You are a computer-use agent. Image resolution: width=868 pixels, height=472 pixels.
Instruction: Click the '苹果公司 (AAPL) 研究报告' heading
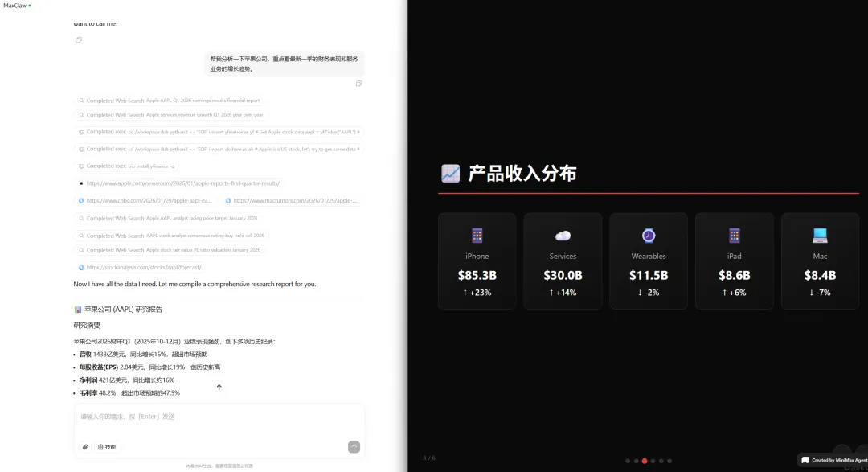(x=123, y=310)
